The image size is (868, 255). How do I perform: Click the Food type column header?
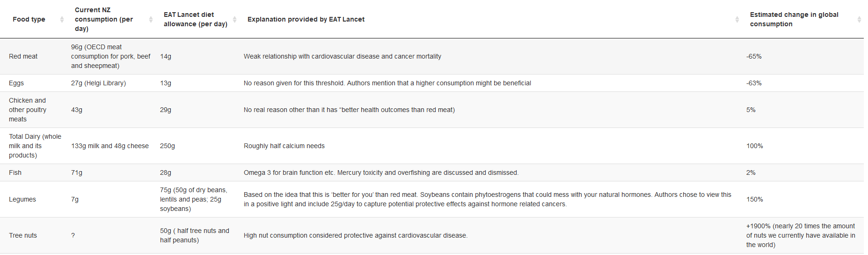click(x=29, y=19)
